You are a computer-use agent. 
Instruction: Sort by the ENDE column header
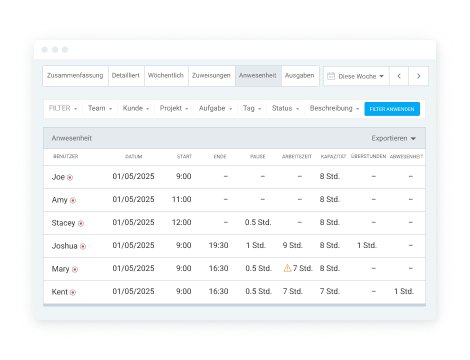(220, 156)
